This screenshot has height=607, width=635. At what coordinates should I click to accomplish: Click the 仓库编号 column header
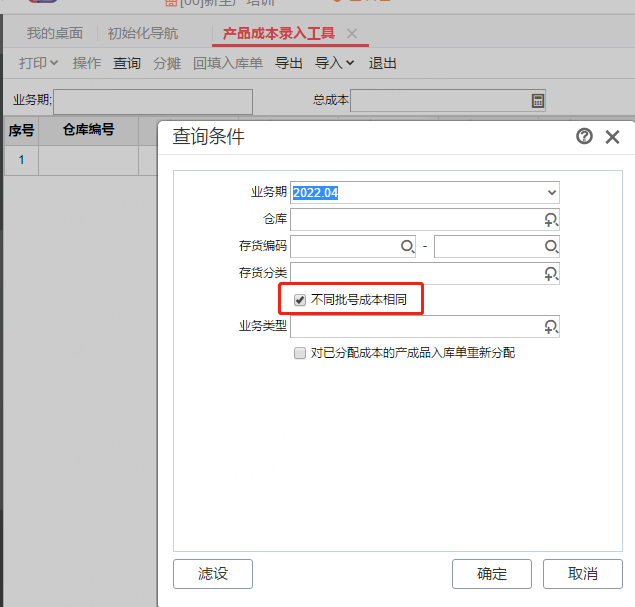[88, 130]
